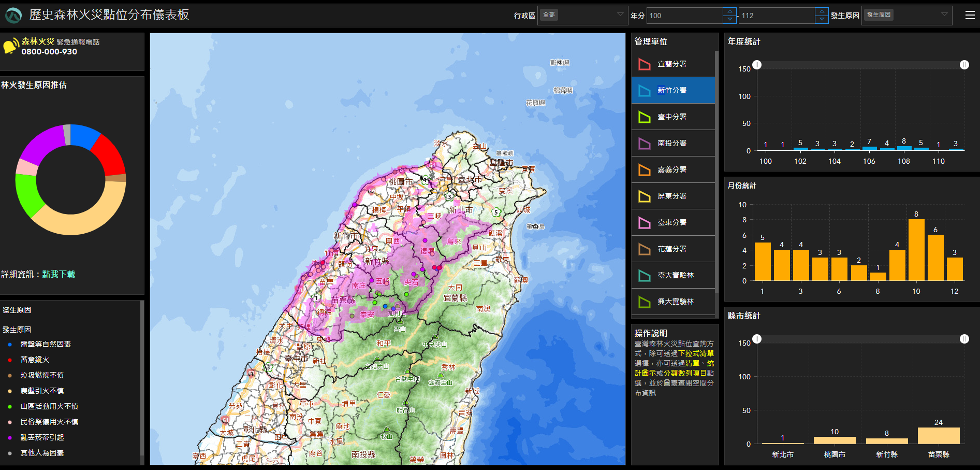Select the 南投分署 purple polygon icon
The height and width of the screenshot is (470, 980).
644,144
